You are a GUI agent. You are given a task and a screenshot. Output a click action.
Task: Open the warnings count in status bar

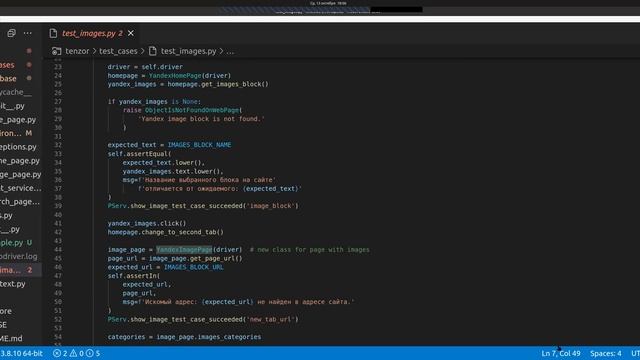click(x=77, y=353)
